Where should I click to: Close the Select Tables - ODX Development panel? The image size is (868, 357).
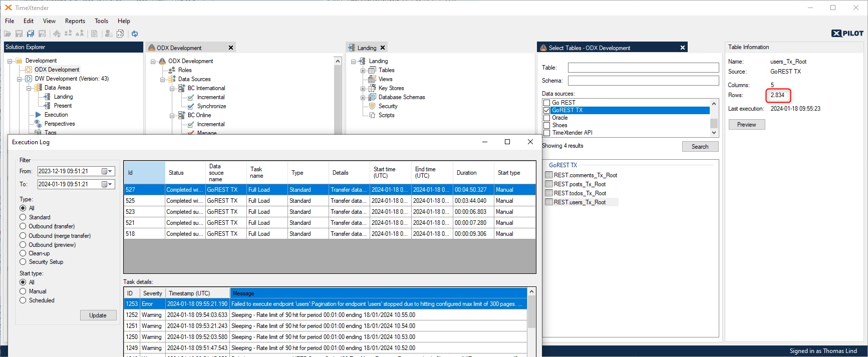[x=682, y=48]
